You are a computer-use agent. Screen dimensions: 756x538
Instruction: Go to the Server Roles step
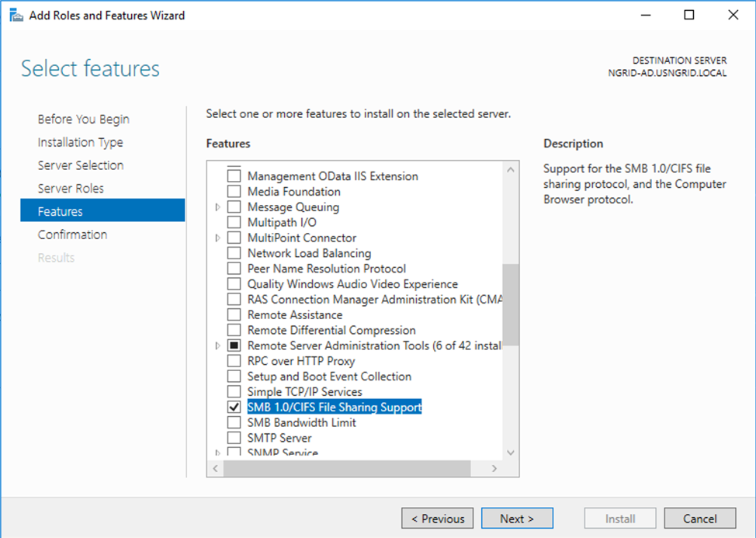pos(71,189)
